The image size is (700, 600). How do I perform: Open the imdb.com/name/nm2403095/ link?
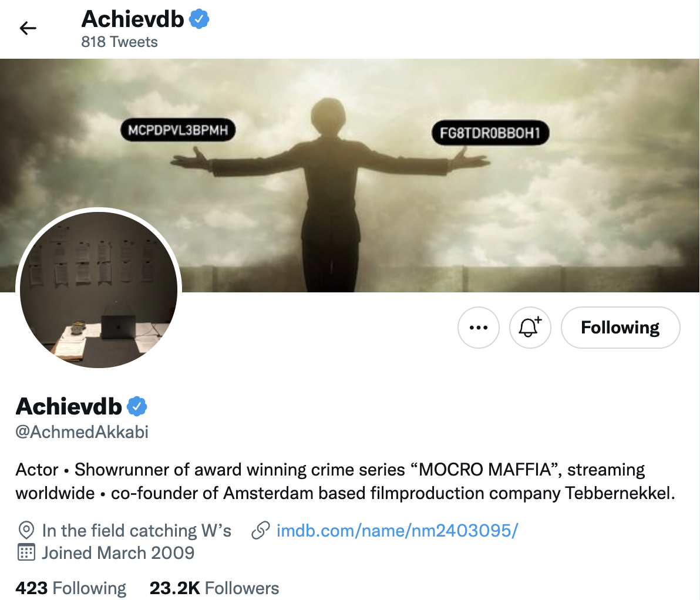(x=398, y=530)
